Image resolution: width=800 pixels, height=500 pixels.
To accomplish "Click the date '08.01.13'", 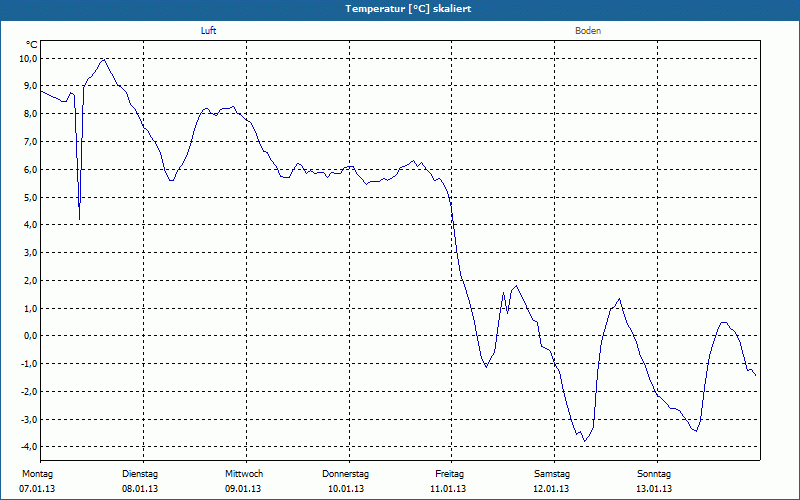I will [140, 489].
